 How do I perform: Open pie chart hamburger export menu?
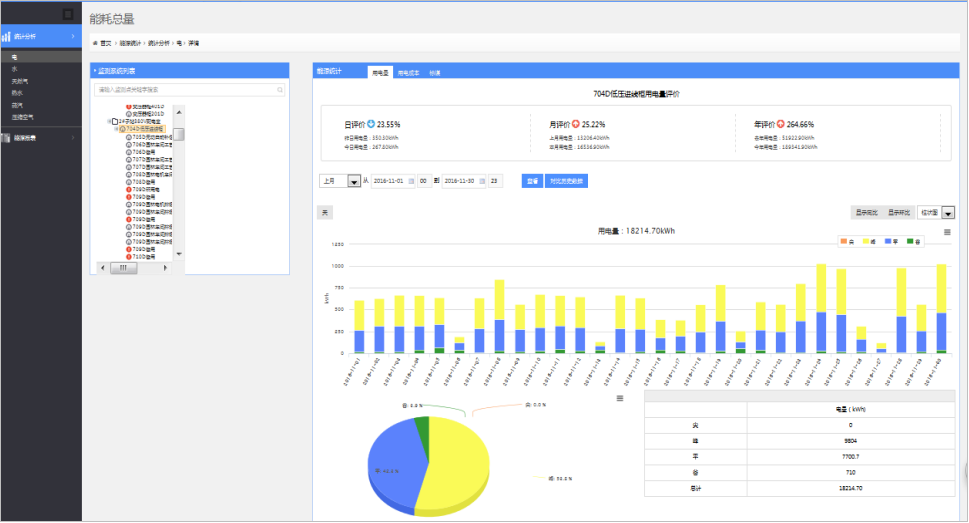pyautogui.click(x=620, y=399)
